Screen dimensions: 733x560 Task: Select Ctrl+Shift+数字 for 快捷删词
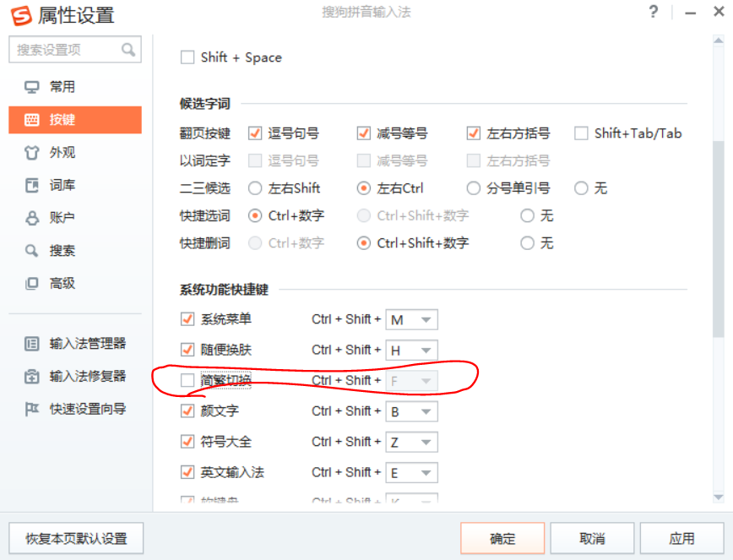364,243
